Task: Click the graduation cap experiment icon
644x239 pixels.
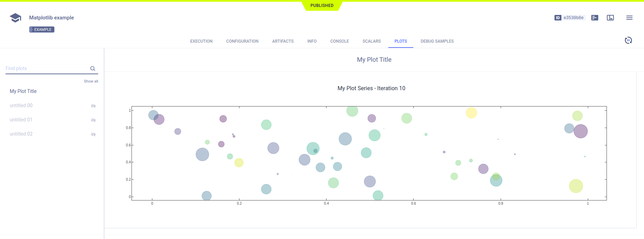Action: coord(16,18)
